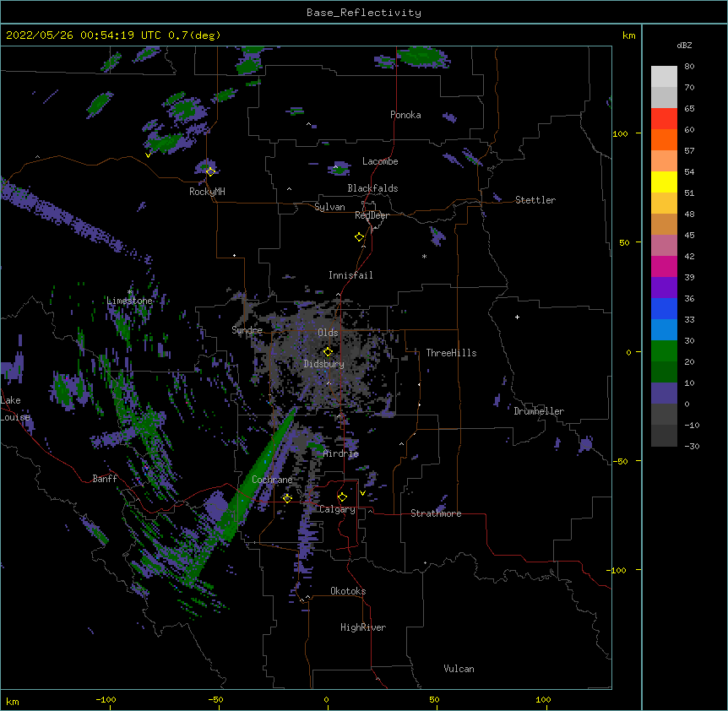This screenshot has width=728, height=711.
Task: Click the green echo cluster north of Ponoka
Action: click(421, 57)
